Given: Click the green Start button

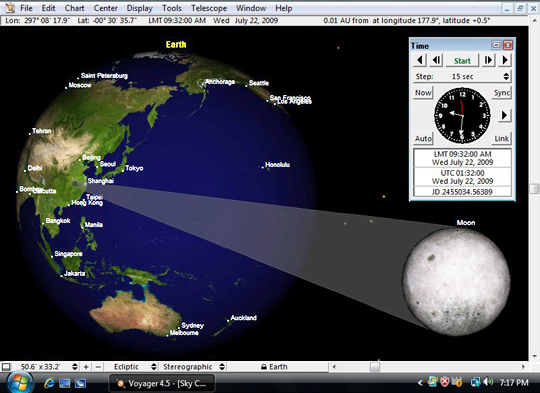Looking at the screenshot, I should click(462, 61).
